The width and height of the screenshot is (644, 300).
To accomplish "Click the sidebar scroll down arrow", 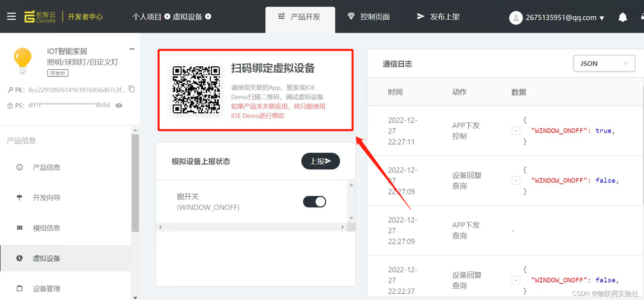I will [135, 297].
